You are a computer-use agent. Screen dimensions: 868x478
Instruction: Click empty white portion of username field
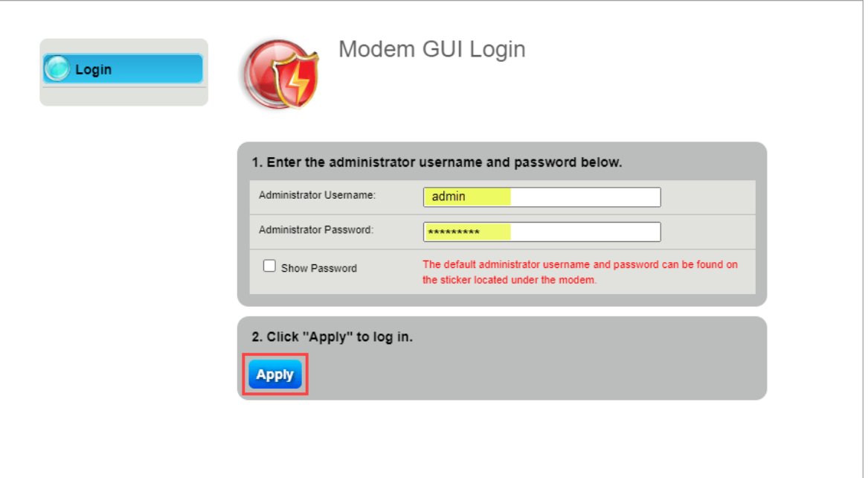click(585, 197)
